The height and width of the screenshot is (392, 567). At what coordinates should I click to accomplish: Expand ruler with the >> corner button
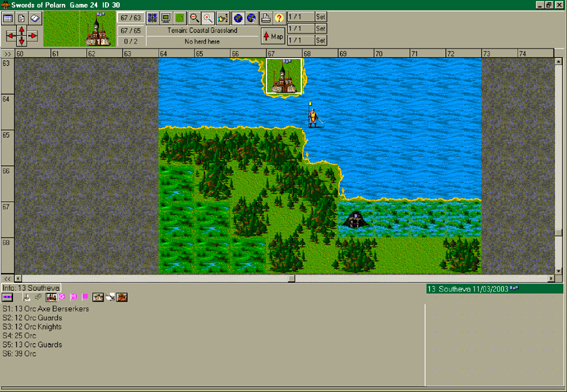point(7,54)
